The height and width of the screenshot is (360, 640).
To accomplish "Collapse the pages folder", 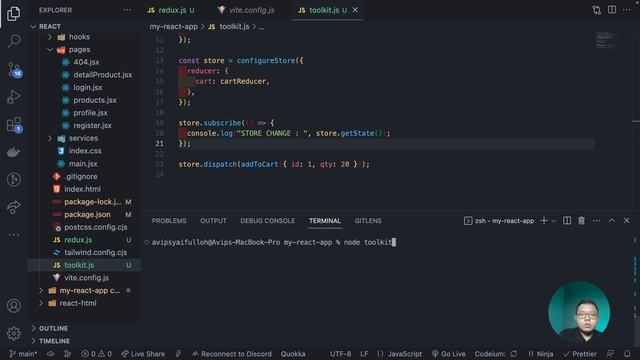I will pyautogui.click(x=50, y=49).
